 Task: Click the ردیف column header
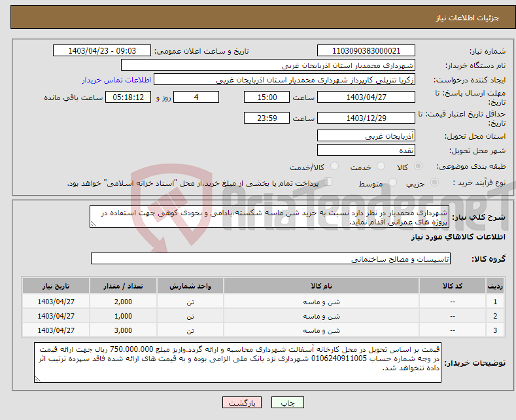click(495, 286)
